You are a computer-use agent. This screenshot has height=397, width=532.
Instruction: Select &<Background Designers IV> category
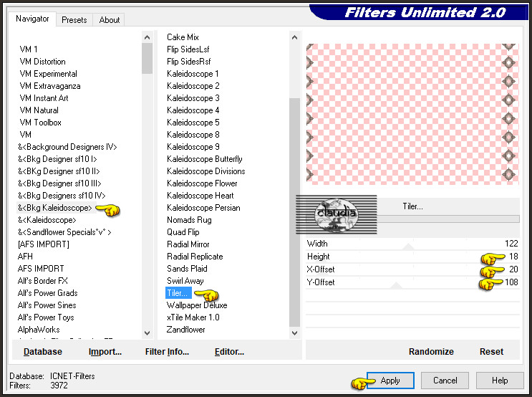(67, 147)
